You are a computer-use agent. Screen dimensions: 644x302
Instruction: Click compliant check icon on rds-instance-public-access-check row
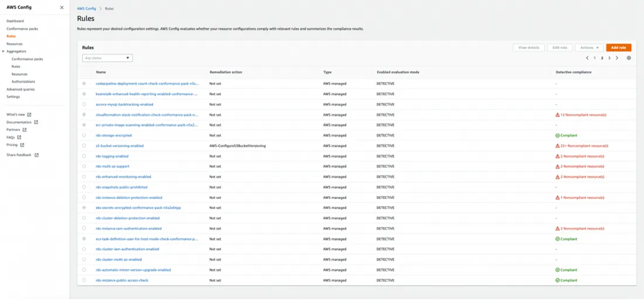tap(557, 280)
